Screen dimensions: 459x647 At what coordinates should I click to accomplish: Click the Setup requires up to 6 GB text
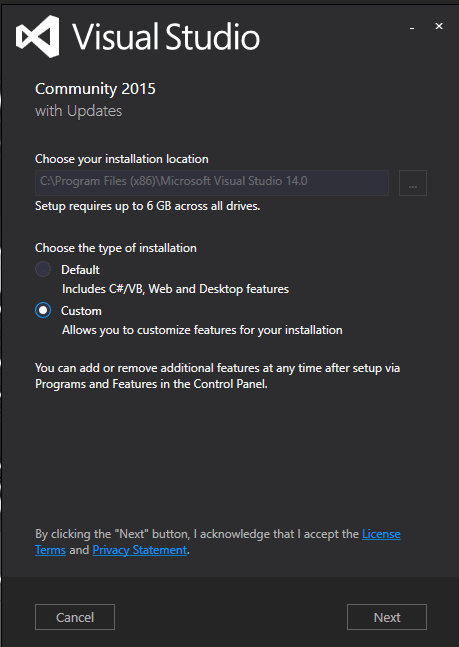click(x=147, y=206)
